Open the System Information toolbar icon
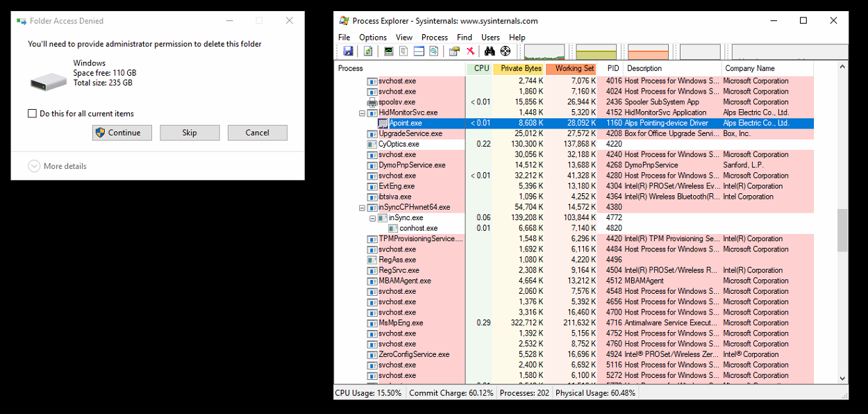The height and width of the screenshot is (414, 868). [389, 51]
